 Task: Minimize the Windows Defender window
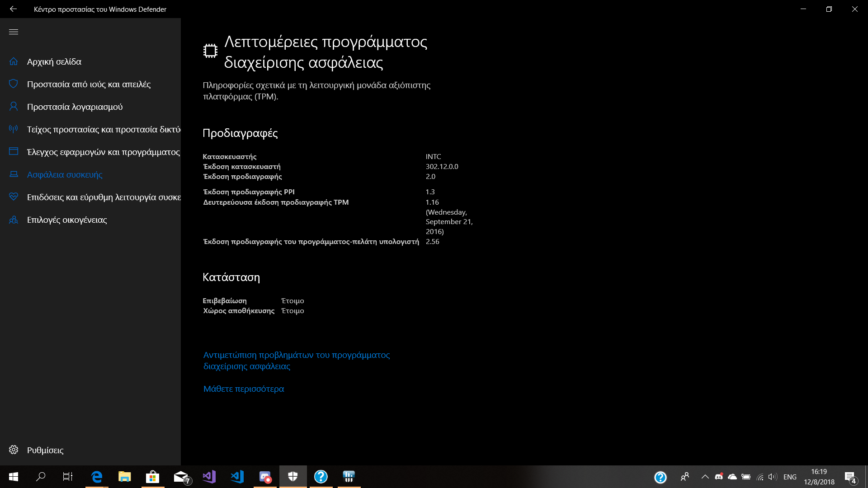tap(803, 9)
